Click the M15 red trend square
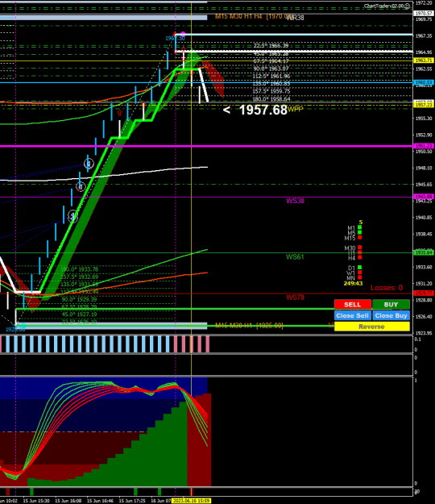Screen dimensions: 435x504 click(359, 238)
